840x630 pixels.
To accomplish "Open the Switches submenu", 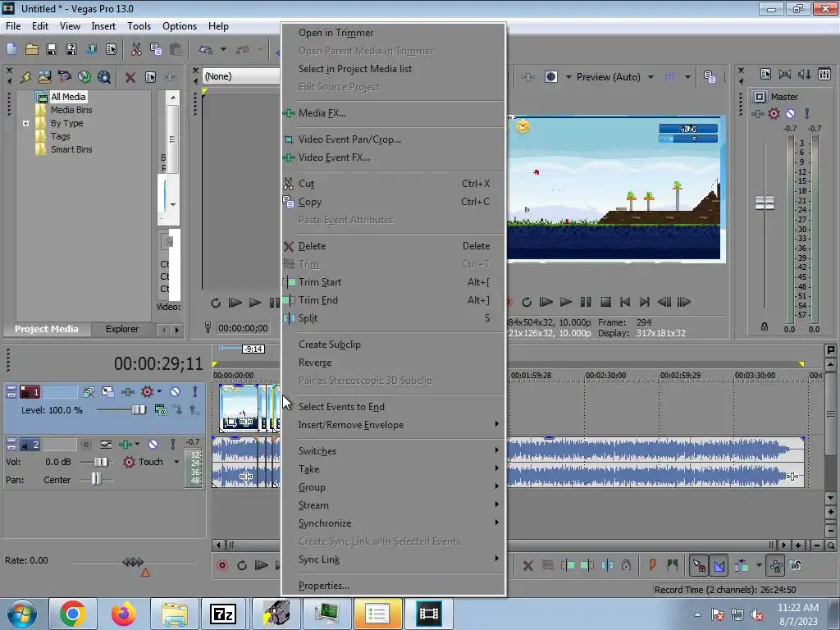I will 394,451.
